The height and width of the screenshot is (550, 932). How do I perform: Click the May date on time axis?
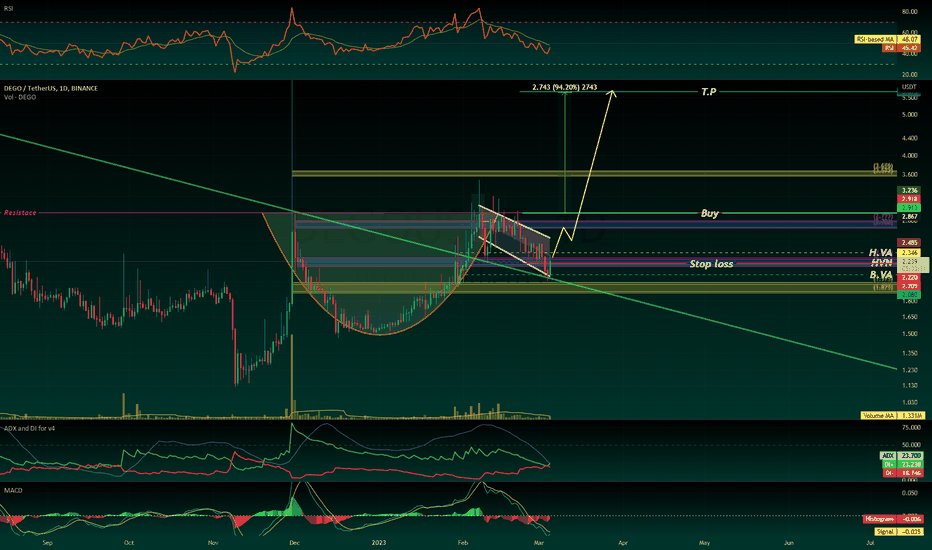[x=704, y=542]
